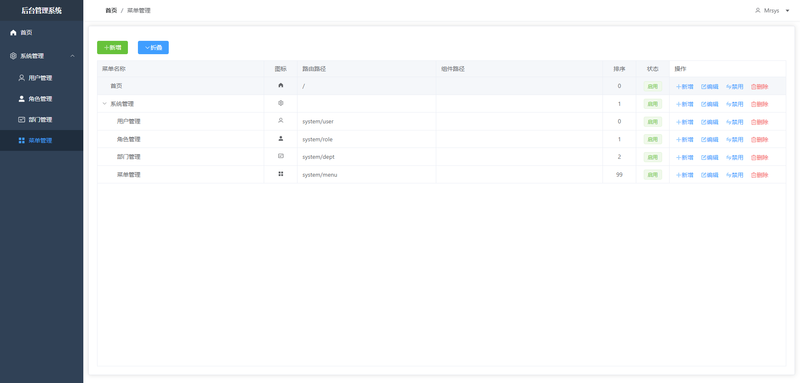This screenshot has width=800, height=383.
Task: Collapse the 系统管理 tree row chevron
Action: (x=105, y=104)
